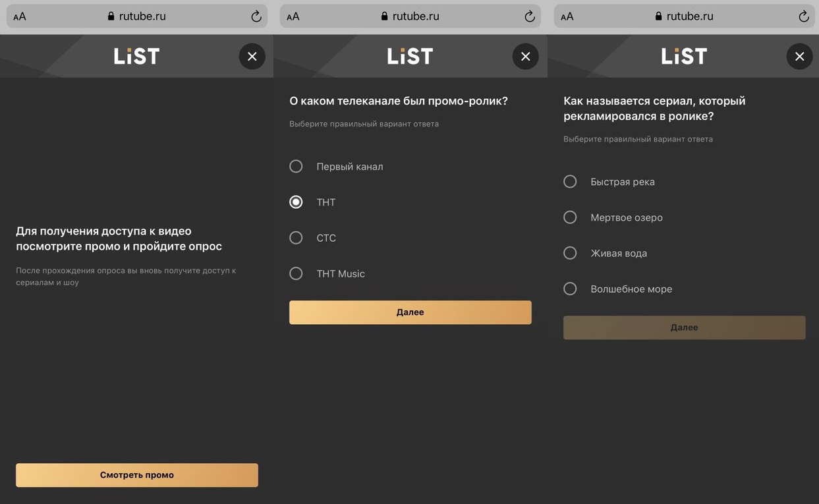Click the LiST logo in the right screen

(684, 56)
